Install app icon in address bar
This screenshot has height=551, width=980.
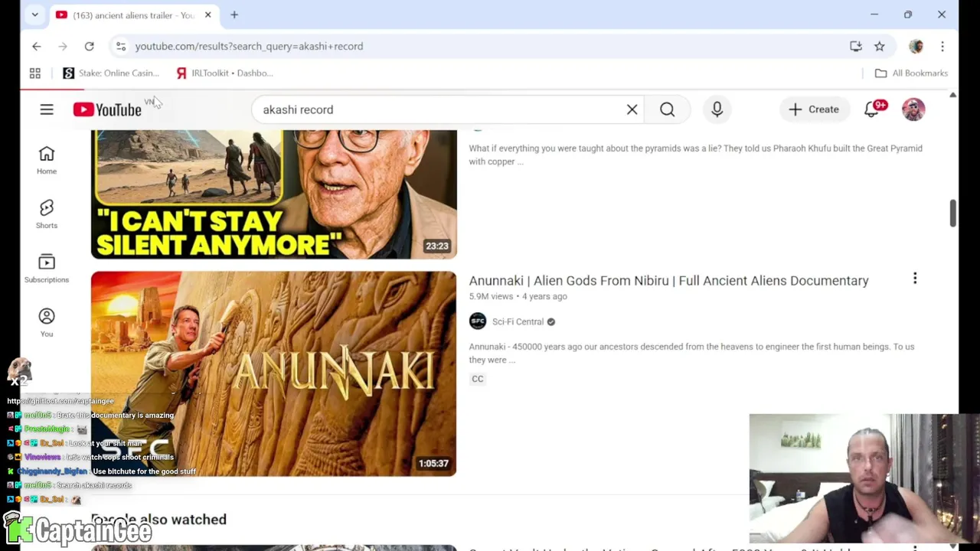click(856, 46)
